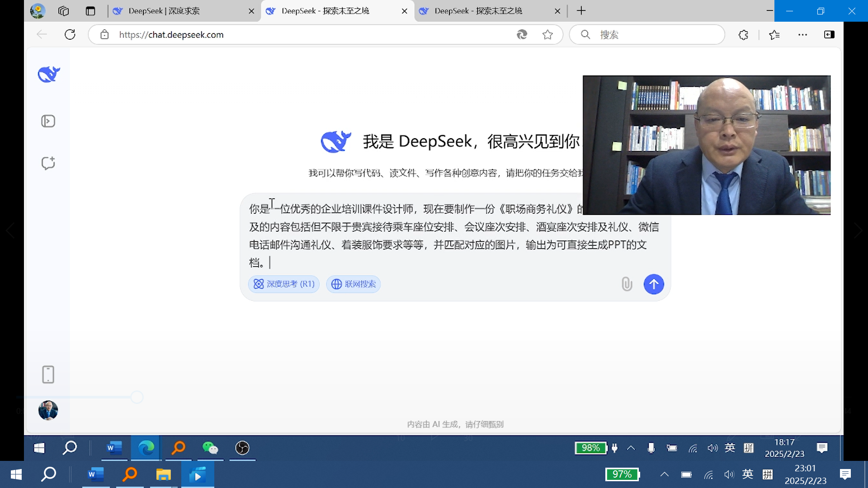
Task: Close the third DeepSeek tab
Action: (x=557, y=11)
